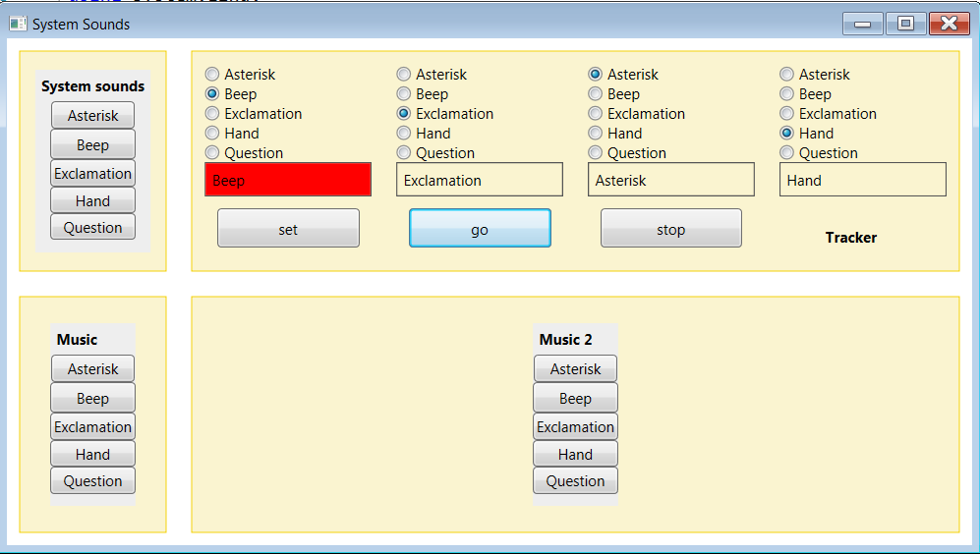Viewport: 980px width, 554px height.
Task: Click Asterisk button under Music 2
Action: (x=575, y=369)
